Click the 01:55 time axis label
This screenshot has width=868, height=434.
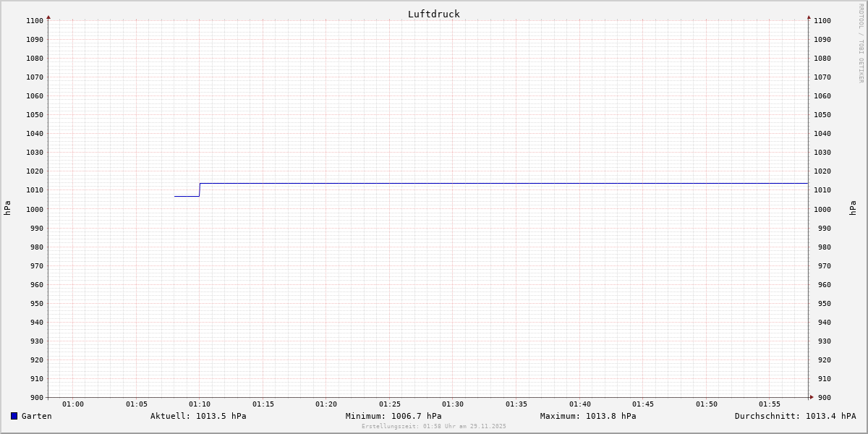(770, 404)
